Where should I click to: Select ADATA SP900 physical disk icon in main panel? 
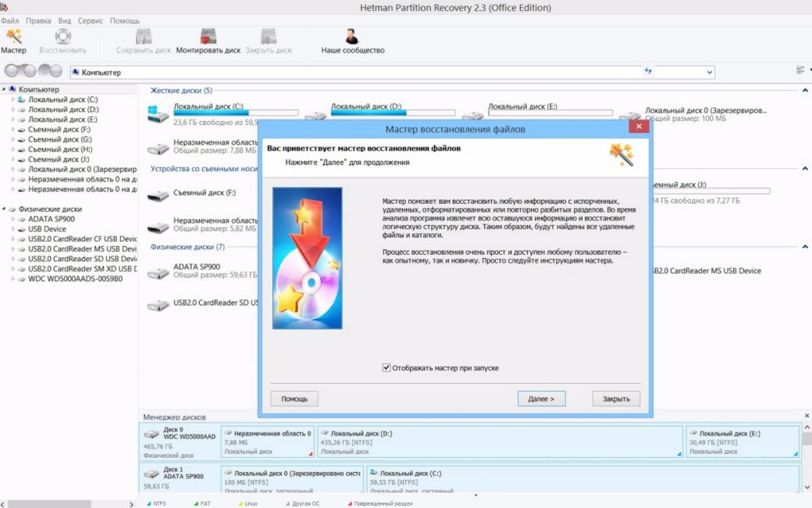[x=158, y=273]
